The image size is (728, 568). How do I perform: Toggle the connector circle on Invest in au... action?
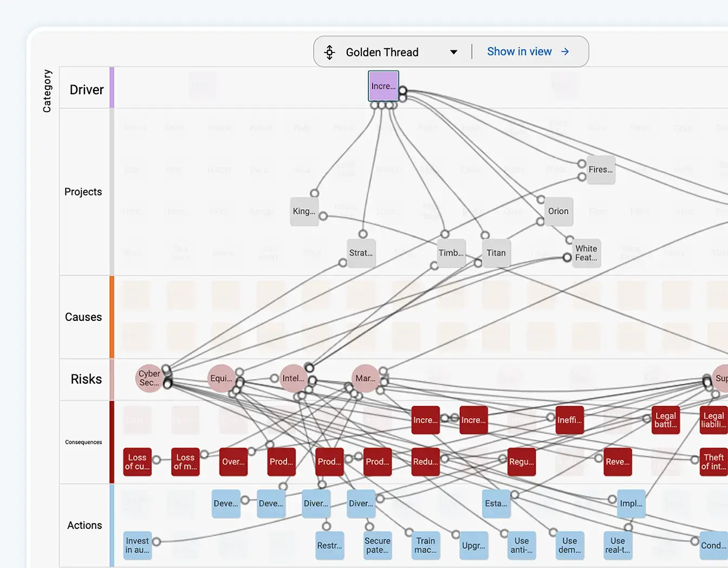point(157,540)
